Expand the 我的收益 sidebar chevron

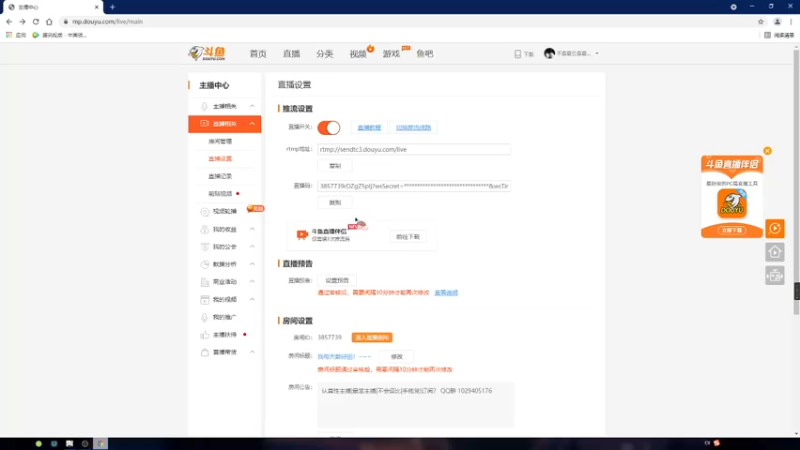(x=252, y=229)
